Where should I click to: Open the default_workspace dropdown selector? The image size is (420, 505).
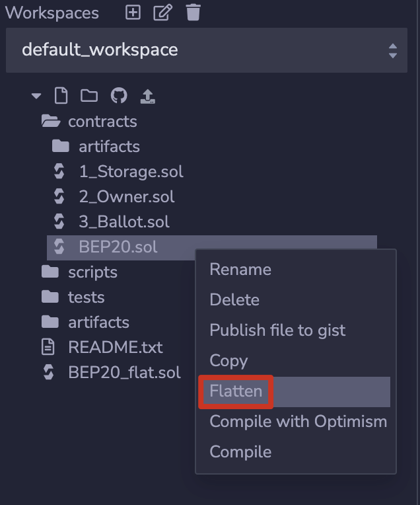pos(208,50)
